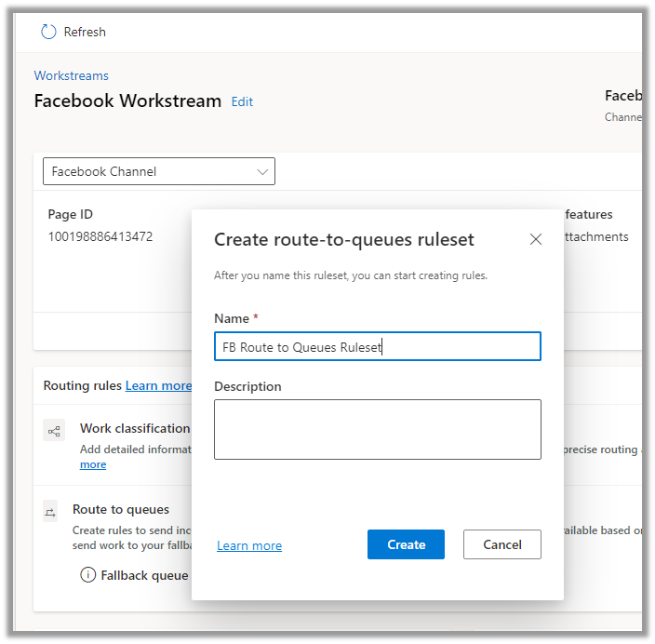Go back via the Workstreams breadcrumb link
Screen dimensions: 655x644
pos(72,75)
